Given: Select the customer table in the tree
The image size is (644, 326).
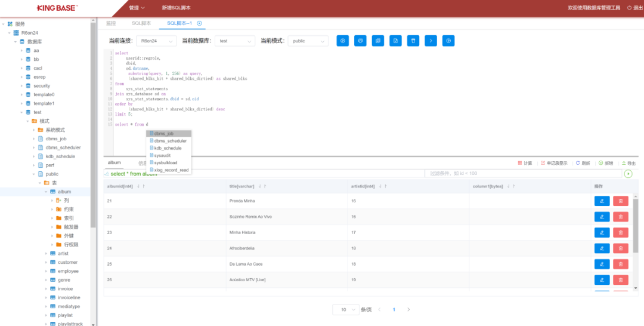Looking at the screenshot, I should tap(68, 262).
